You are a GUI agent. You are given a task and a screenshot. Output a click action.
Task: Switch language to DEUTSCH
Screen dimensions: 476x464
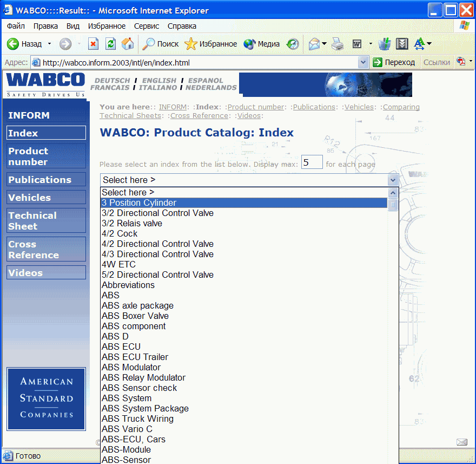click(112, 80)
